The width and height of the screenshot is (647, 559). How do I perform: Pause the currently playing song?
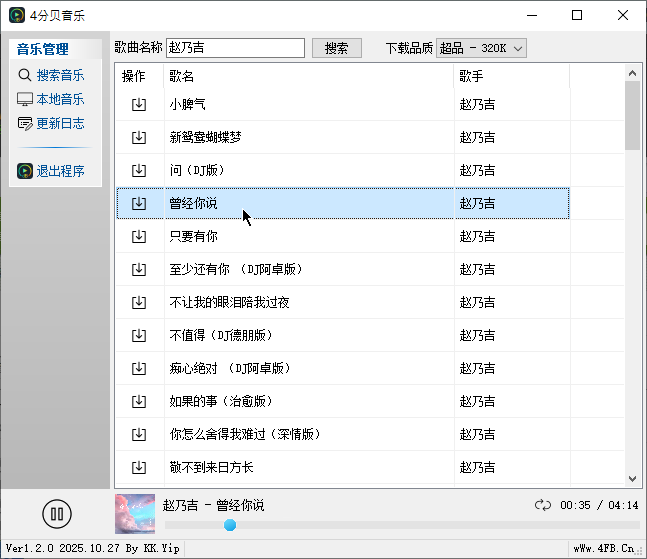tap(57, 514)
